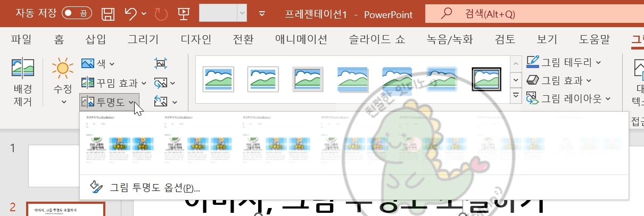
Task: Click the 그림 효과 icon
Action: (532, 80)
